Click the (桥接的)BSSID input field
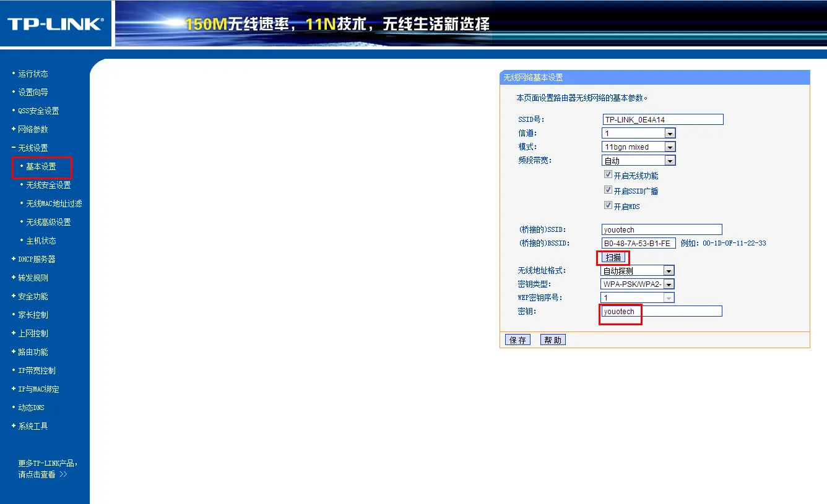This screenshot has height=504, width=827. (x=639, y=243)
